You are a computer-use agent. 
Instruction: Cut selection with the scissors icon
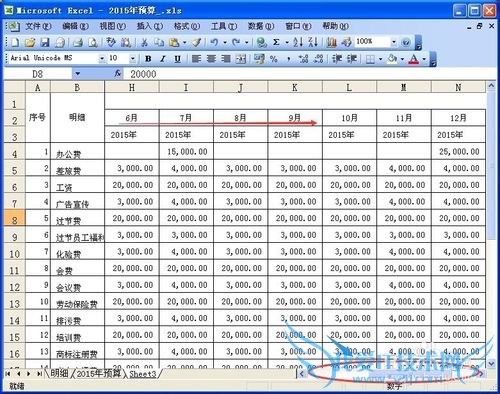pos(144,42)
